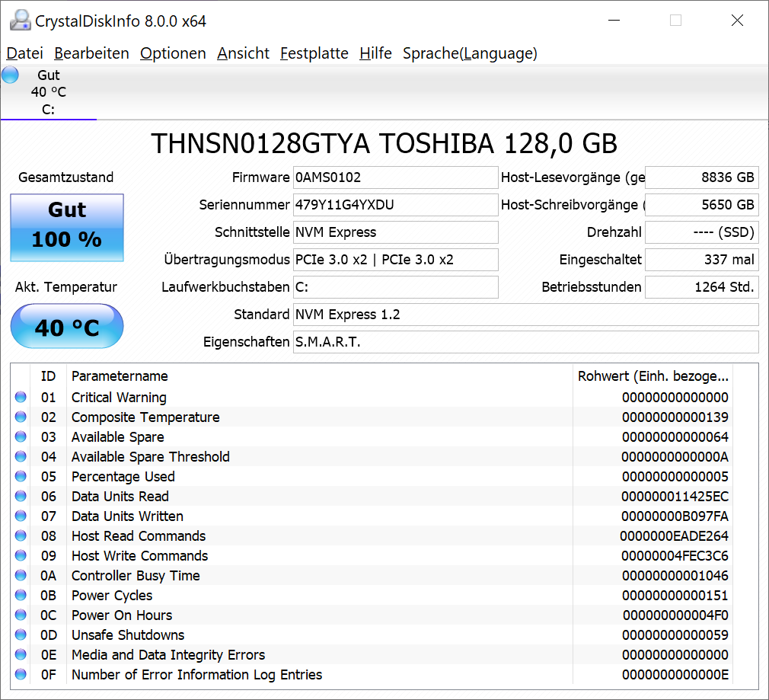
Task: Click the Parametername column header
Action: pos(320,376)
